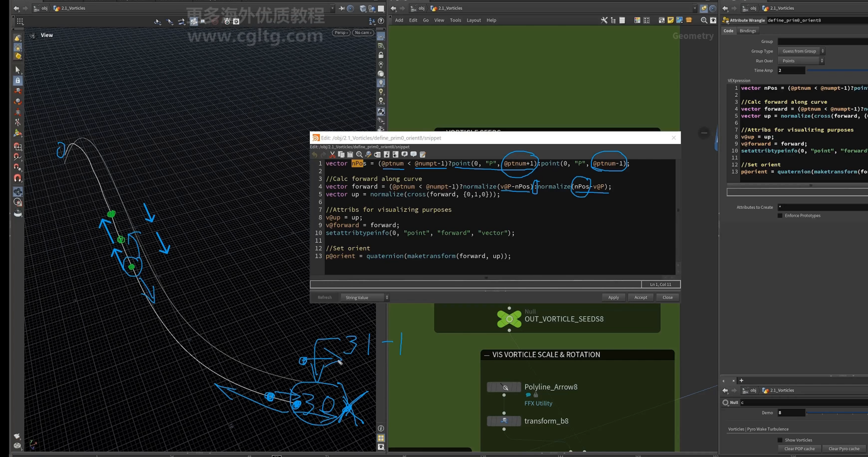
Task: Open search magnifier in network editor toolbar
Action: pyautogui.click(x=704, y=20)
